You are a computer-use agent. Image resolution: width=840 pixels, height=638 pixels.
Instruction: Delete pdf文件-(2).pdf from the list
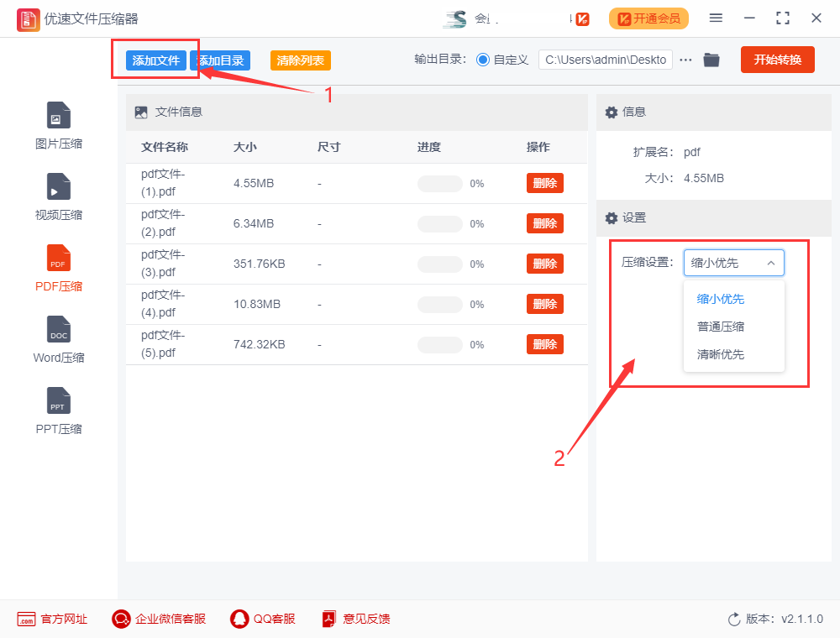pos(545,224)
